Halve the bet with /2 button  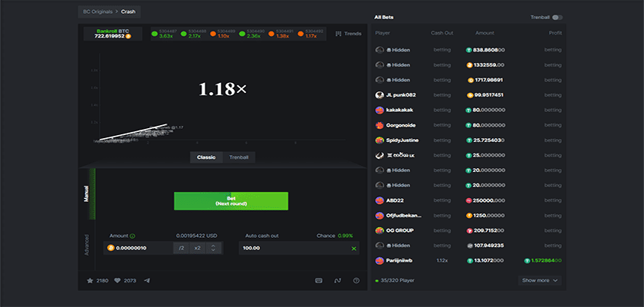181,248
